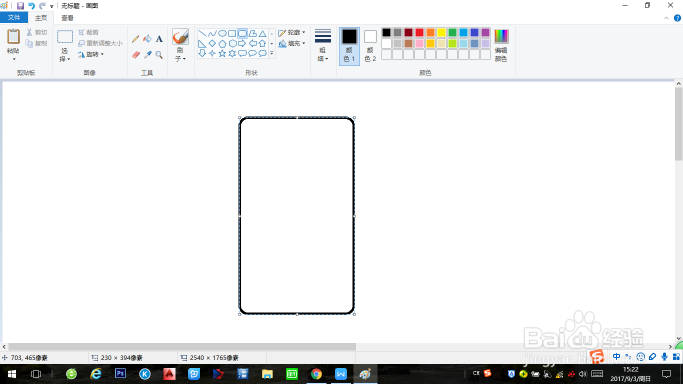
Task: Open the Customize Quick Access Toolbar arrow
Action: [x=51, y=6]
